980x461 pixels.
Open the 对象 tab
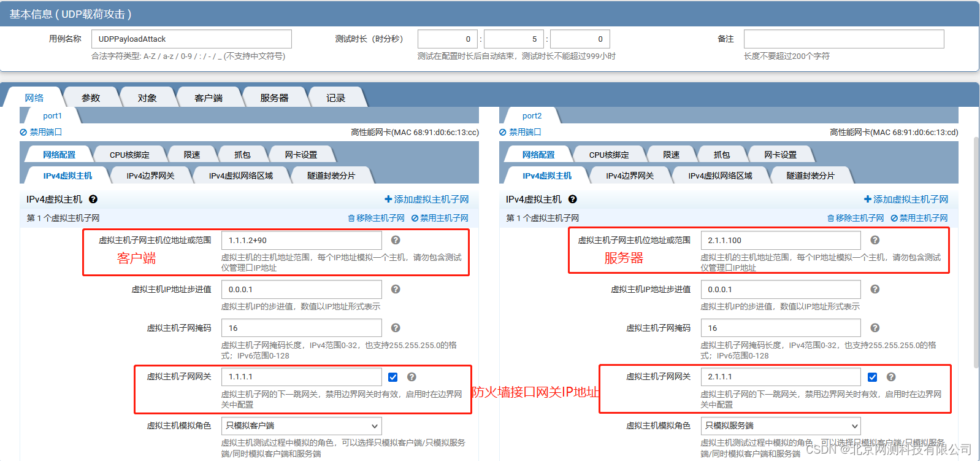point(147,98)
